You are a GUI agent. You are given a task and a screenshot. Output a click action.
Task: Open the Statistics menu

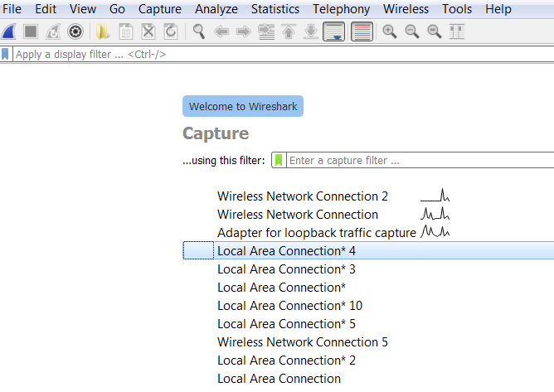pyautogui.click(x=275, y=9)
